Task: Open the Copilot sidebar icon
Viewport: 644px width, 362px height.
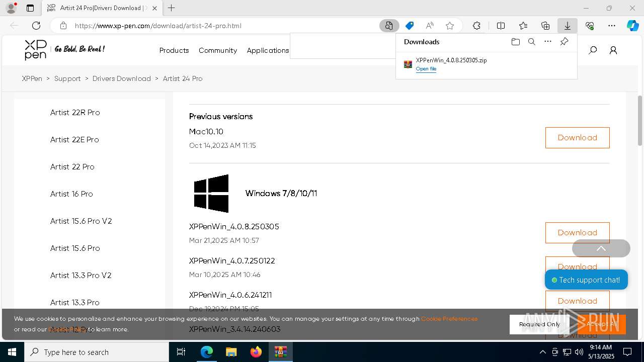Action: (632, 26)
